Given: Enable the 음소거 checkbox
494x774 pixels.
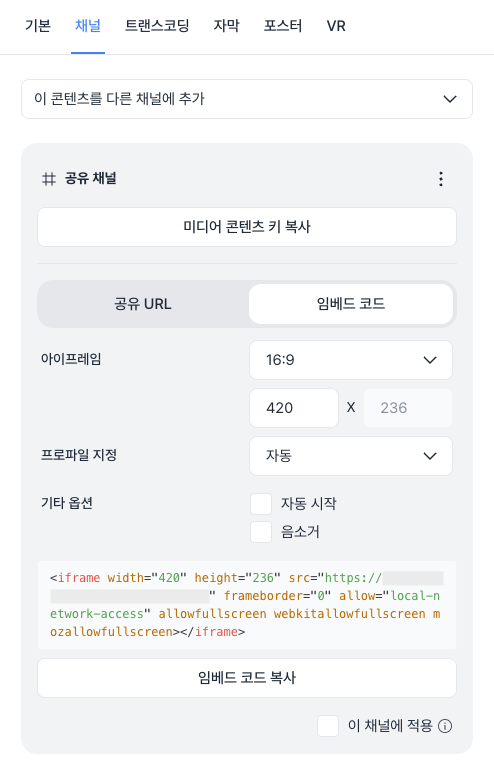Looking at the screenshot, I should (x=261, y=532).
